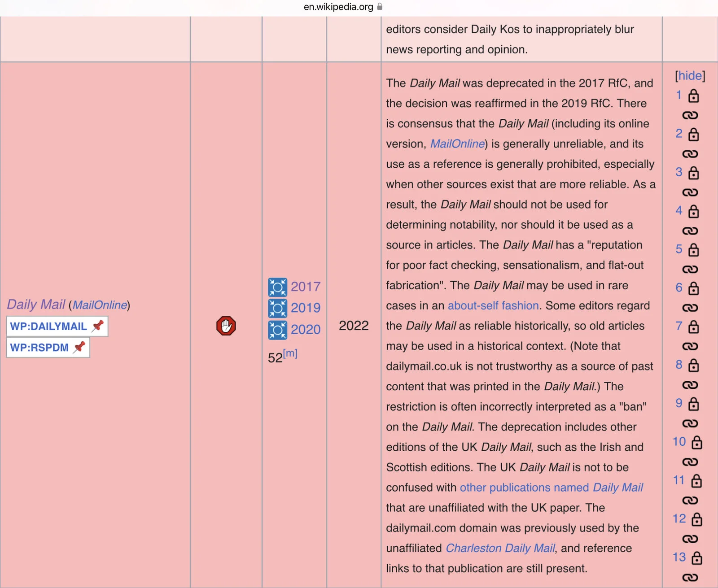Click the chain-link icon below link 5
The image size is (718, 588).
(x=690, y=269)
